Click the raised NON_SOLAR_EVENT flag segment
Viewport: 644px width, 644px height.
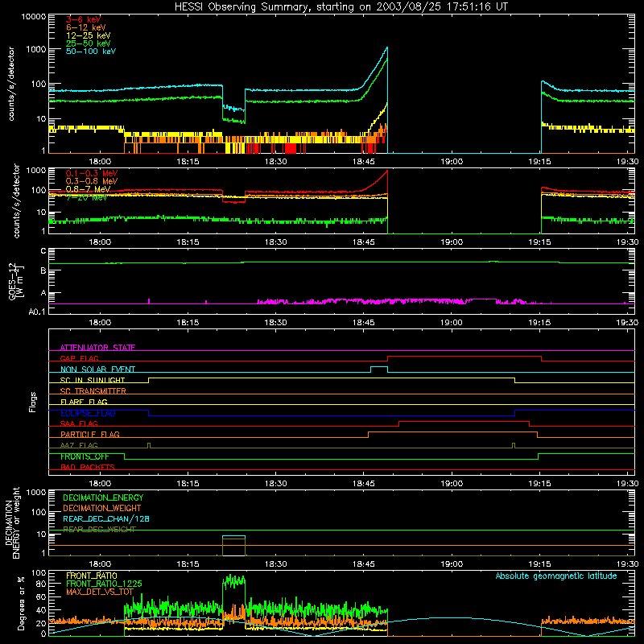point(379,367)
